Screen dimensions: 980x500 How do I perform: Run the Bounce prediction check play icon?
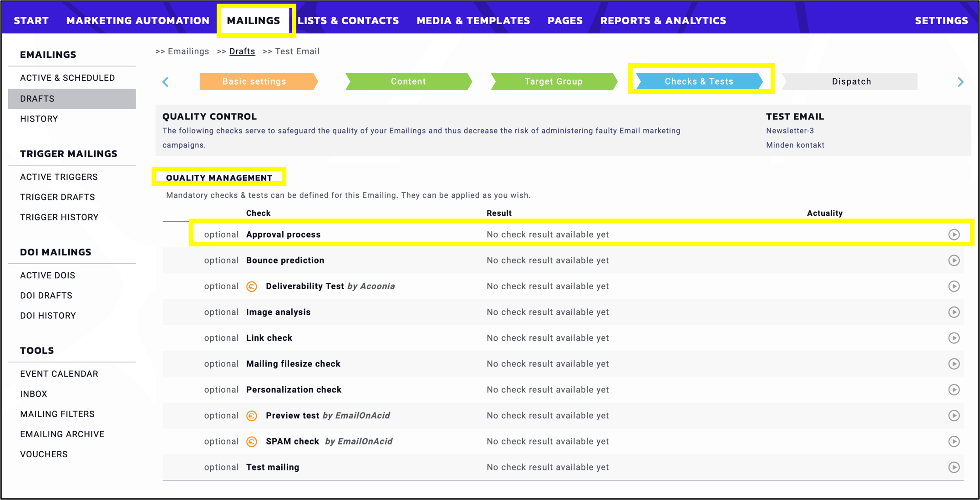tap(954, 260)
